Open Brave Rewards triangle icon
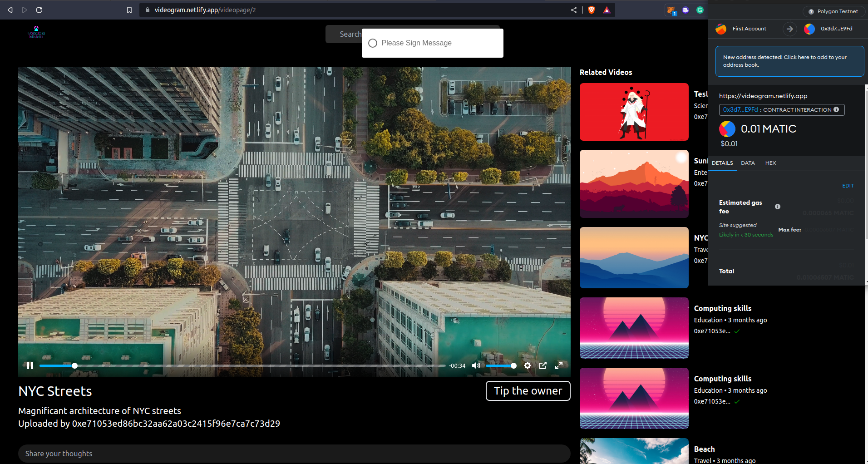 (x=607, y=10)
